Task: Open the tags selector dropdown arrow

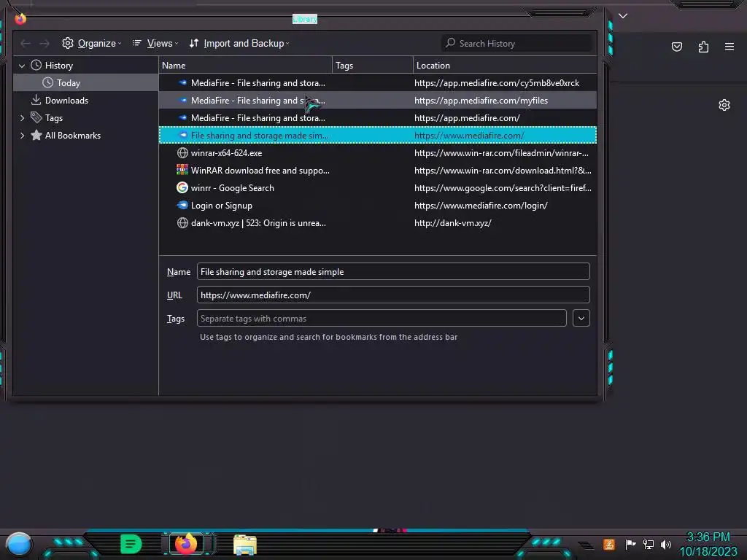Action: [x=581, y=318]
